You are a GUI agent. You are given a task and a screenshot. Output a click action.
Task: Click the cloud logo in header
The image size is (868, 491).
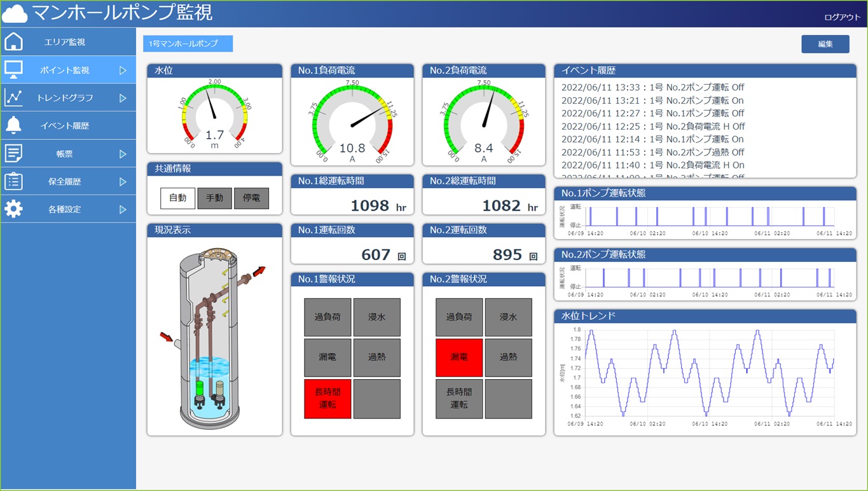[15, 13]
